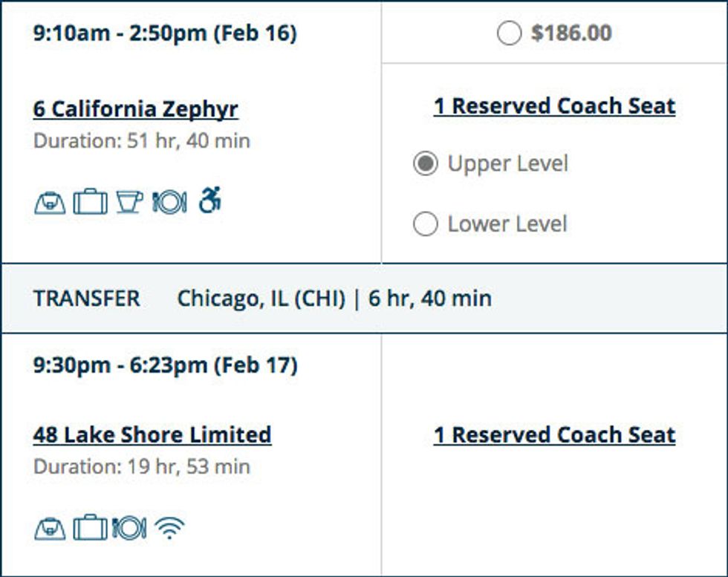Click the Wi-Fi icon for Lake Shore Limited
The image size is (728, 577).
click(x=170, y=529)
